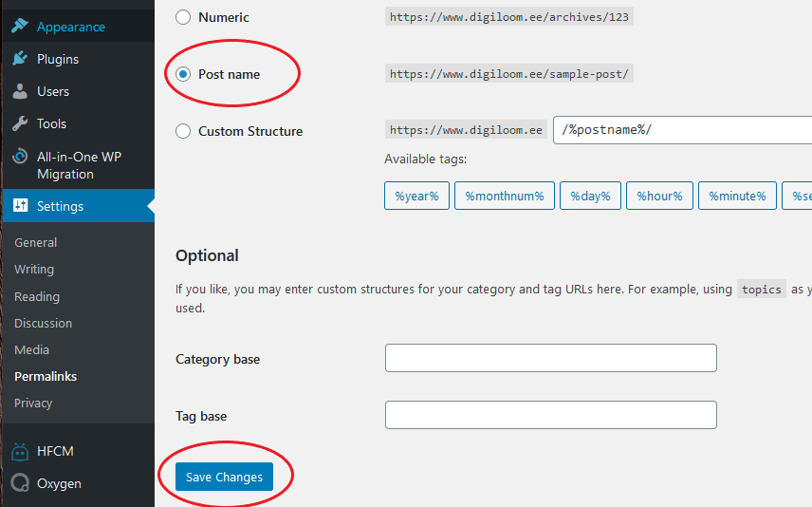Screen dimensions: 812x507
Task: Click the Category base input field
Action: [x=551, y=358]
